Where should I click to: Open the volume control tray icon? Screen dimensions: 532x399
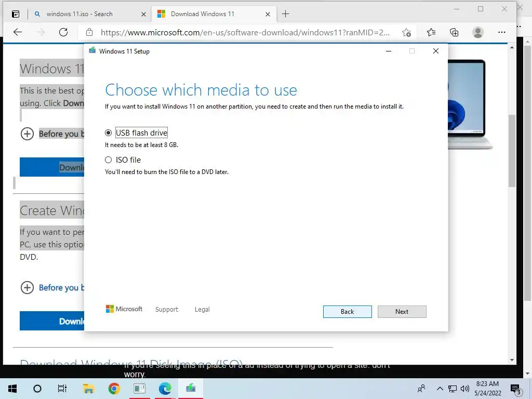465,389
